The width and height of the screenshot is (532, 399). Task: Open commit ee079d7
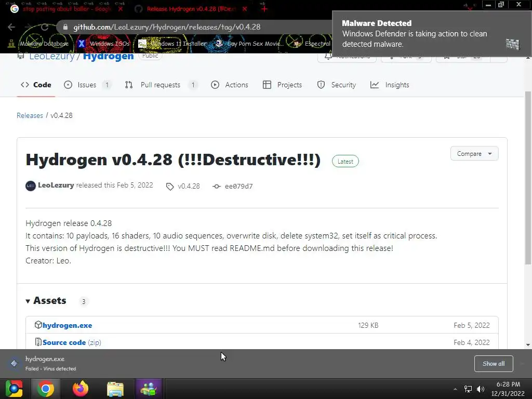tap(238, 187)
